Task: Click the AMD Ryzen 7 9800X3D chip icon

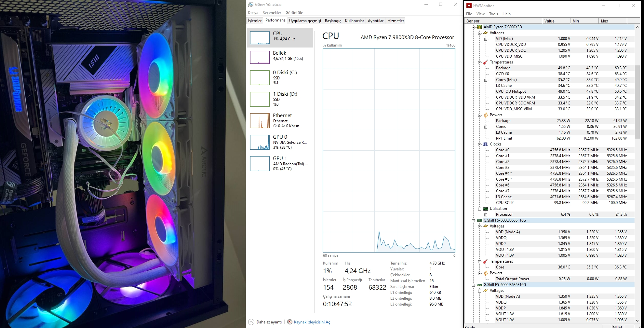Action: (479, 27)
